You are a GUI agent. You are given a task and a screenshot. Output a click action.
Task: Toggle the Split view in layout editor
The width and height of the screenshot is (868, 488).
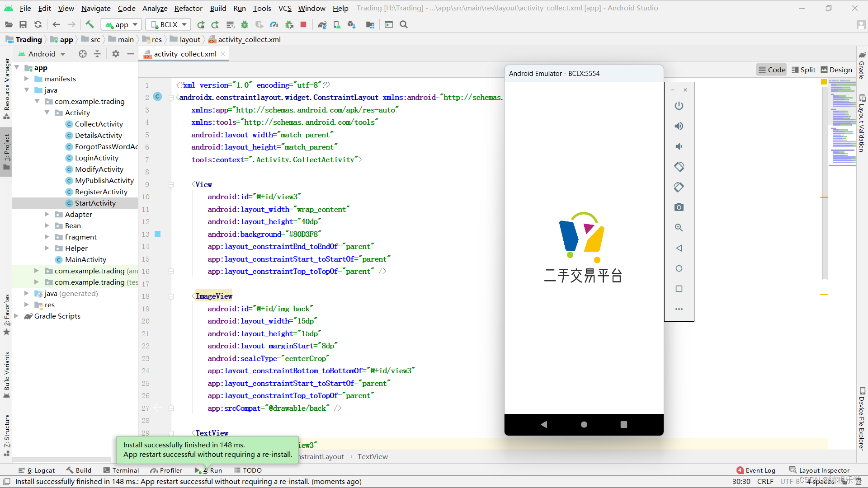click(x=804, y=70)
